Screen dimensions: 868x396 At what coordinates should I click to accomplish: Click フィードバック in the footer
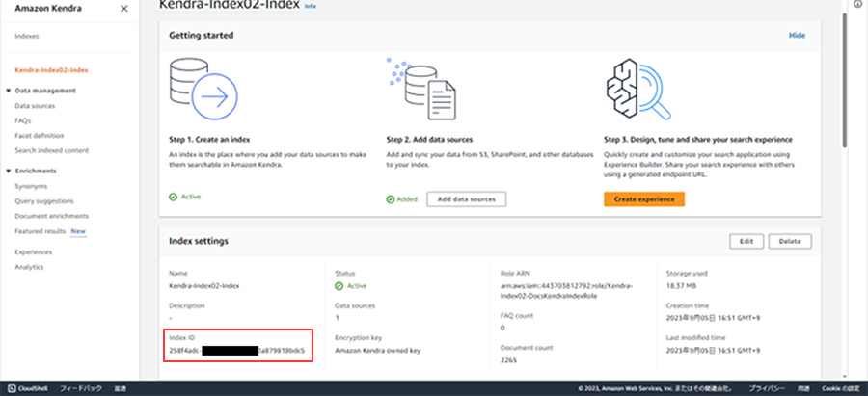click(81, 388)
